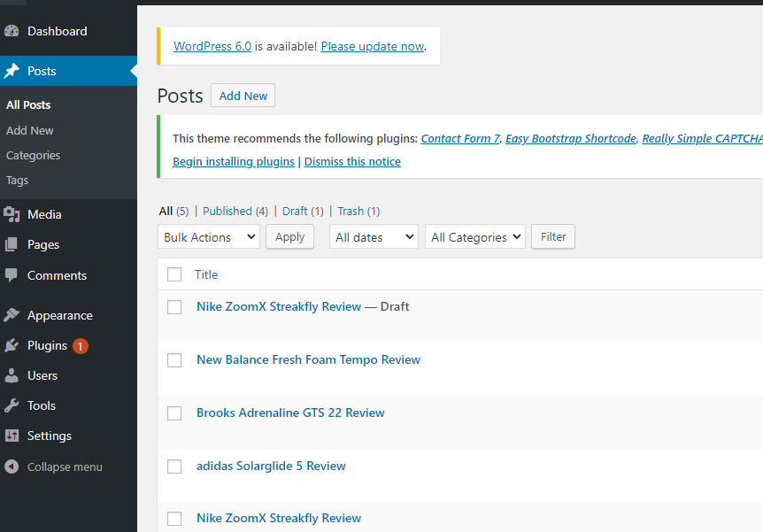Open Brooks Adrenaline GTS 22 Review
This screenshot has height=532, width=763.
[x=290, y=412]
